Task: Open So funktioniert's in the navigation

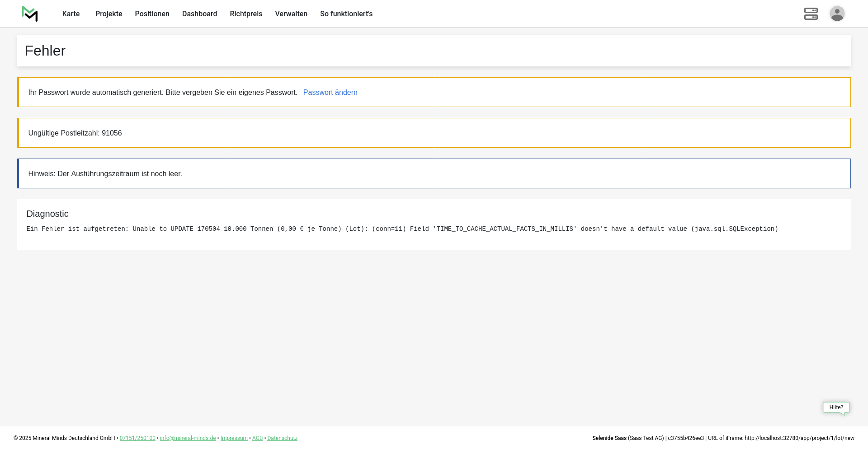Action: pyautogui.click(x=346, y=14)
